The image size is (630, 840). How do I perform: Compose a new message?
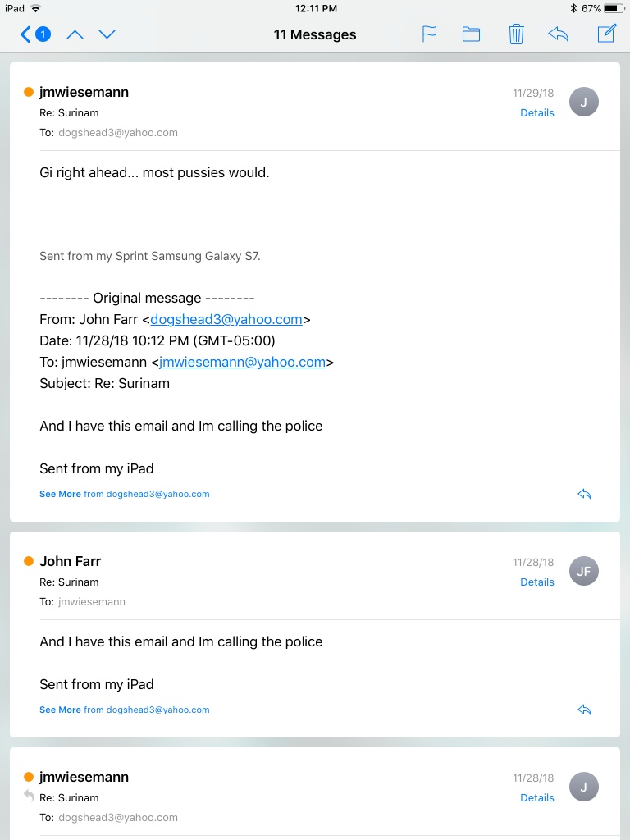607,34
